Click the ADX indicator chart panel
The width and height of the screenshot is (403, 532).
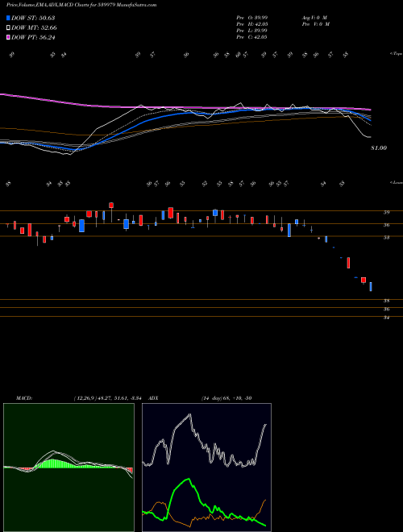[x=206, y=468]
